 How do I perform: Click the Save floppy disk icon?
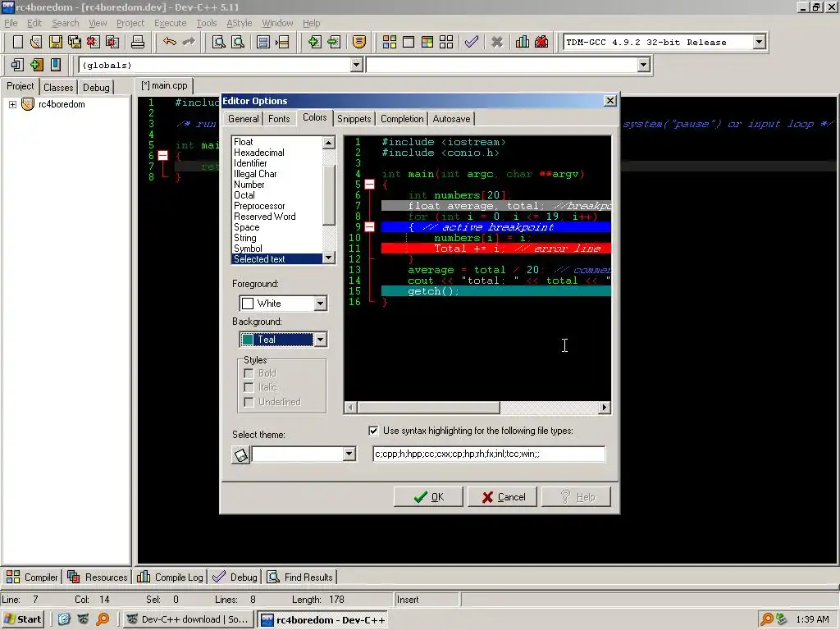coord(56,42)
